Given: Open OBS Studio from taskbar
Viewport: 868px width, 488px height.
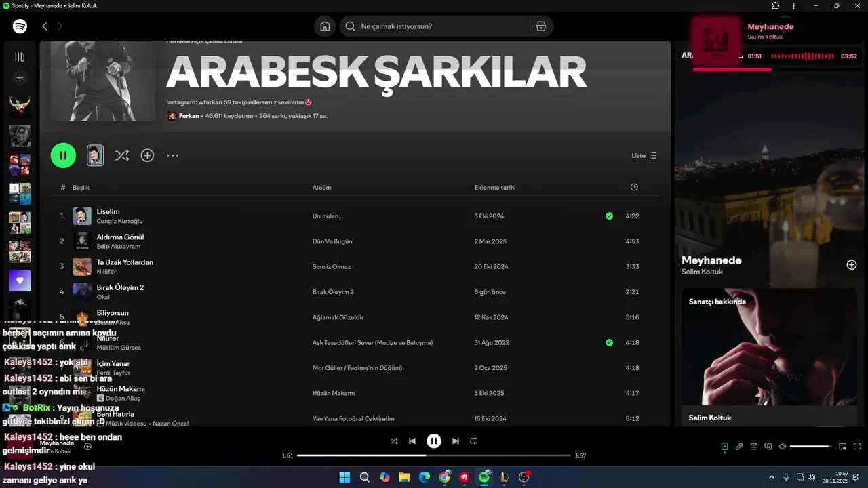Looking at the screenshot, I should coord(524,477).
